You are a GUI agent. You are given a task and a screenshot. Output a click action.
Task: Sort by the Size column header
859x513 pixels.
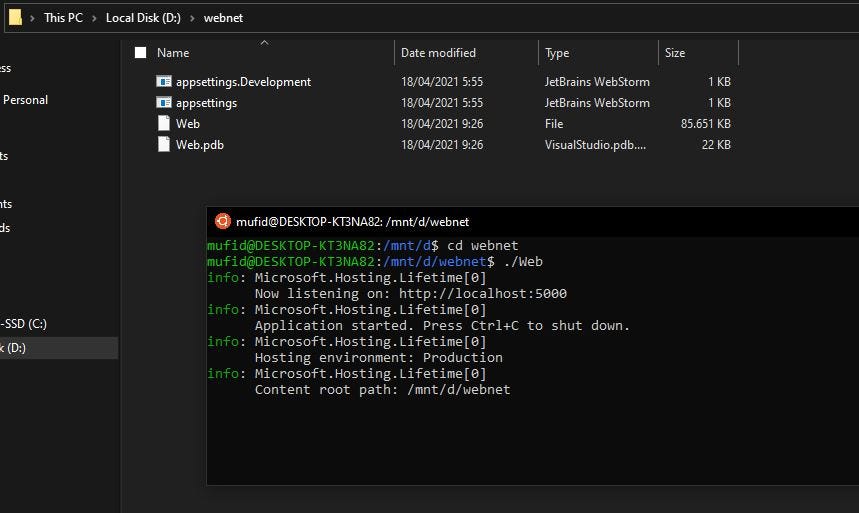pos(675,53)
